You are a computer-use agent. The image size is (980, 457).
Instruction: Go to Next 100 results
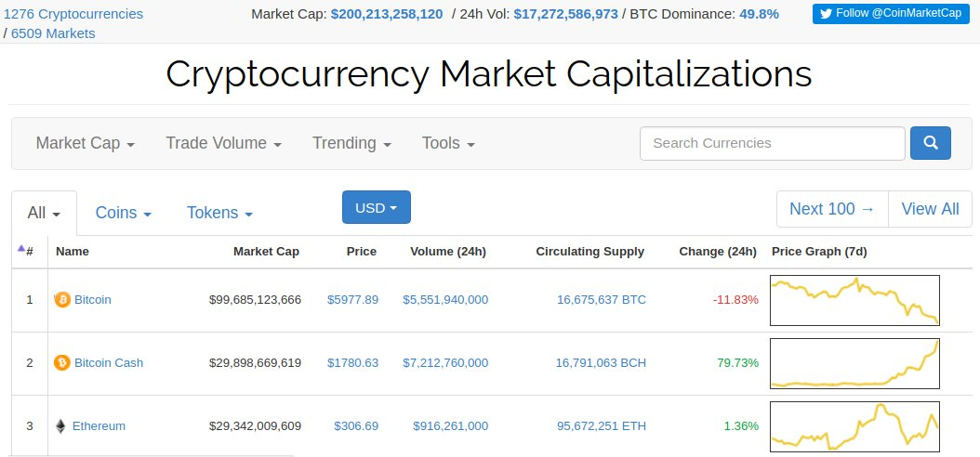click(x=832, y=208)
